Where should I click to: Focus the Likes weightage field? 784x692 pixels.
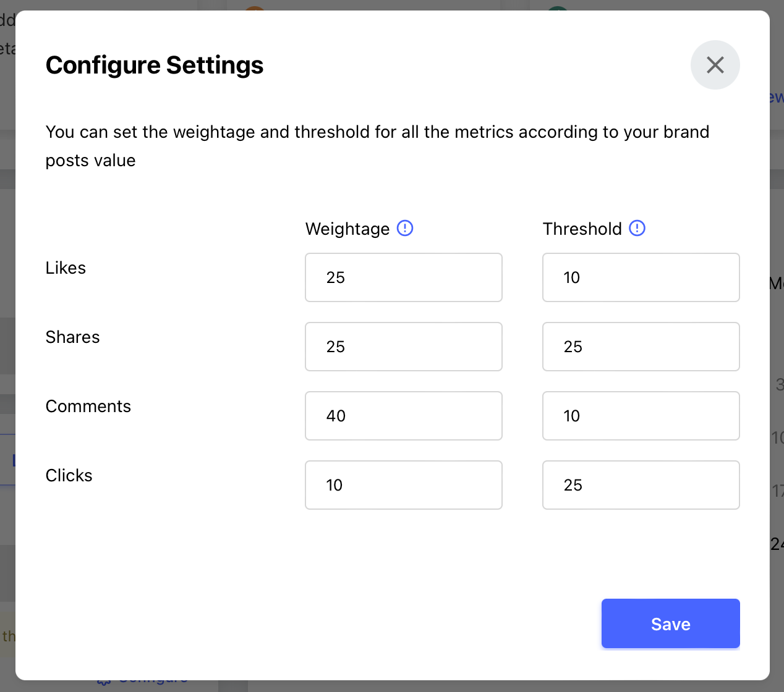coord(404,277)
